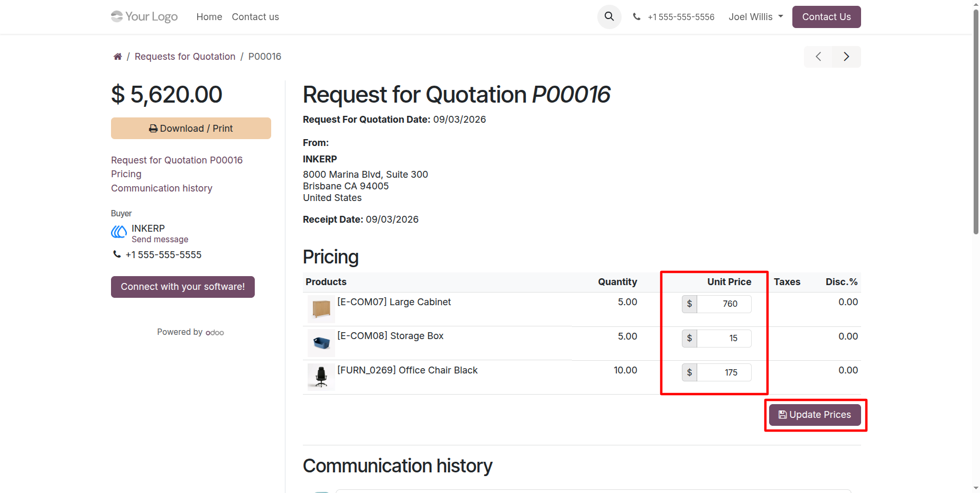The image size is (980, 493).
Task: Open Large Cabinet product thumbnail
Action: click(321, 309)
